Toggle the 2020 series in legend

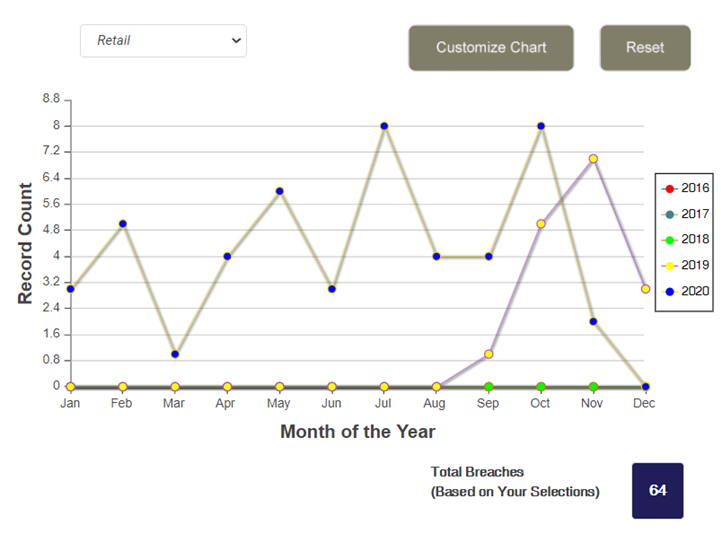point(686,291)
